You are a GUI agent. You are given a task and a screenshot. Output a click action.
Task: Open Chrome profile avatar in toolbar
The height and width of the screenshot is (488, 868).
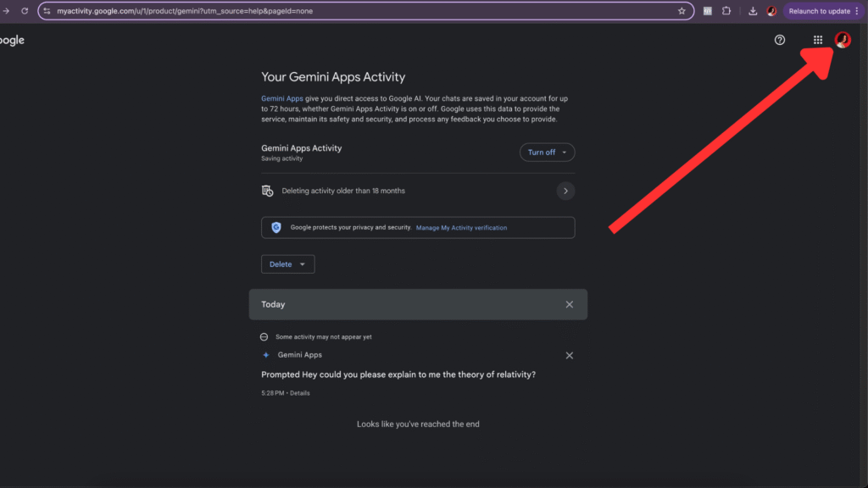[771, 11]
